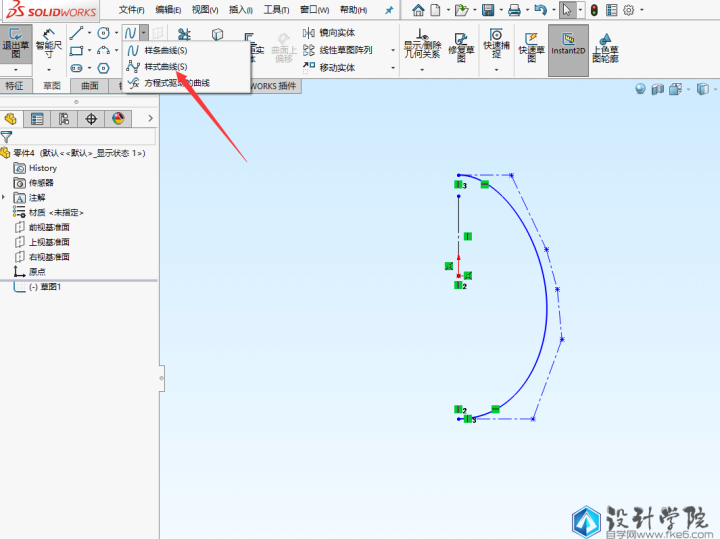Open the DisplayManager appearance color tab
Screen dimensions: 720x539
[118, 119]
